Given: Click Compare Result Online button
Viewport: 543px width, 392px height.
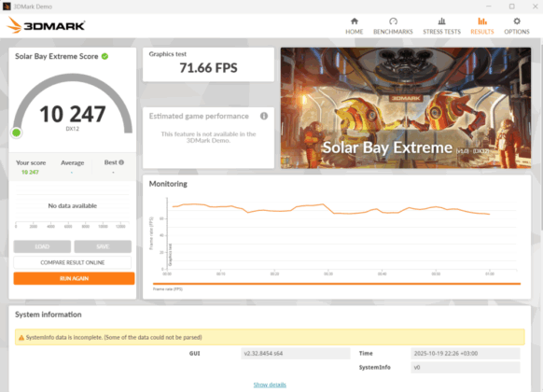Looking at the screenshot, I should pos(73,262).
